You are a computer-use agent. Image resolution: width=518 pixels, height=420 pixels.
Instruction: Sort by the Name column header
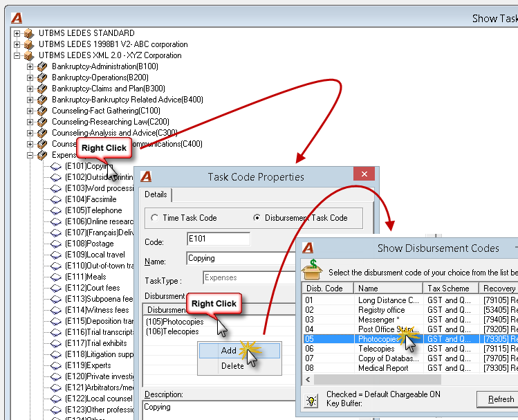[x=388, y=289]
